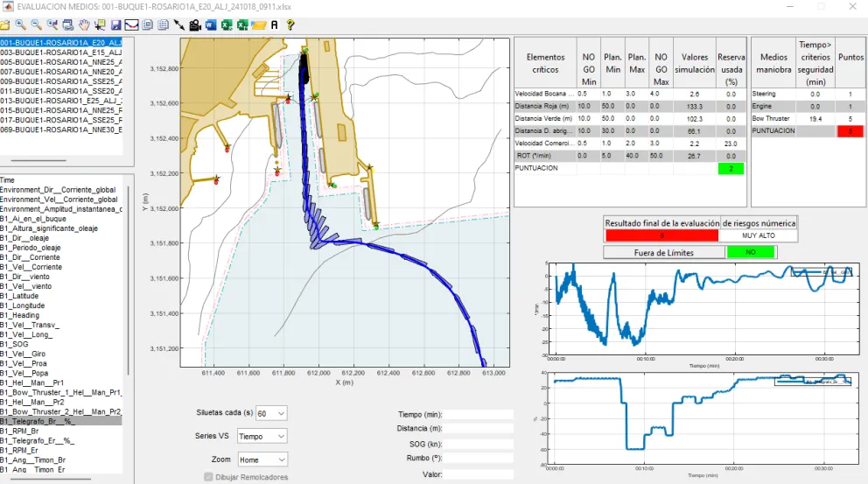This screenshot has height=484, width=868.
Task: Activate the pan hand tool
Action: click(x=84, y=25)
